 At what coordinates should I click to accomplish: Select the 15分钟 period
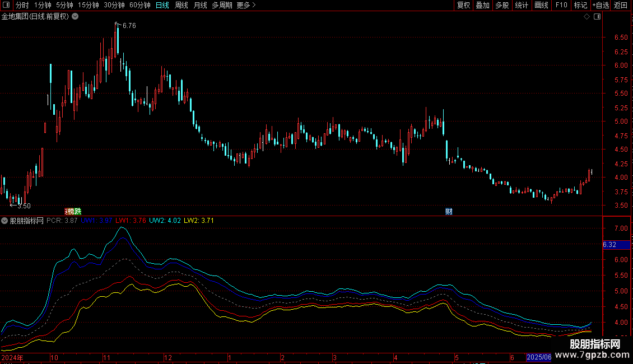click(x=88, y=5)
